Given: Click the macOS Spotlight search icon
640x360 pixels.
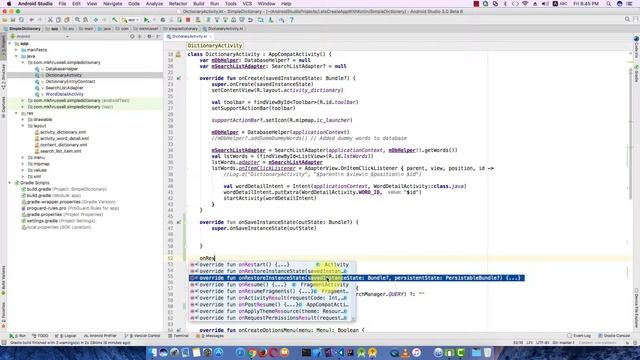Looking at the screenshot, I should tap(609, 4).
